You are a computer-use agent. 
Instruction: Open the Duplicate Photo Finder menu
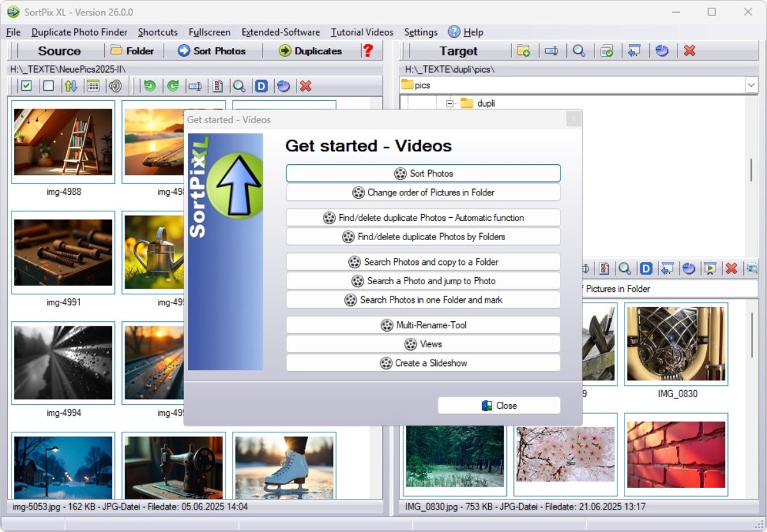click(79, 32)
